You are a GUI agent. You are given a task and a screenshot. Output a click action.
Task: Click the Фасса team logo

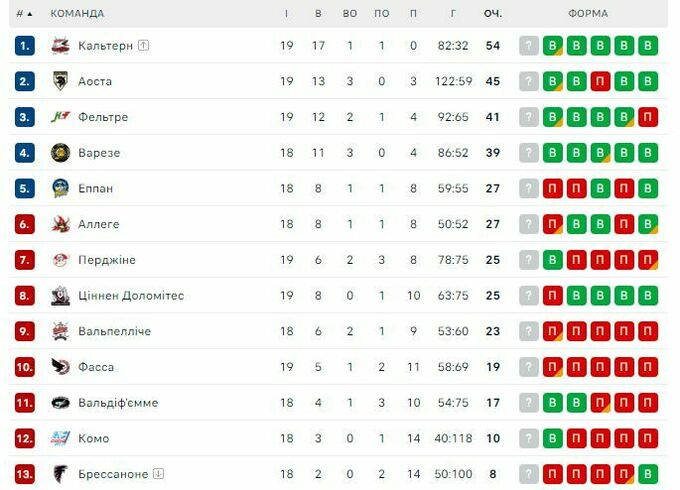(x=60, y=367)
